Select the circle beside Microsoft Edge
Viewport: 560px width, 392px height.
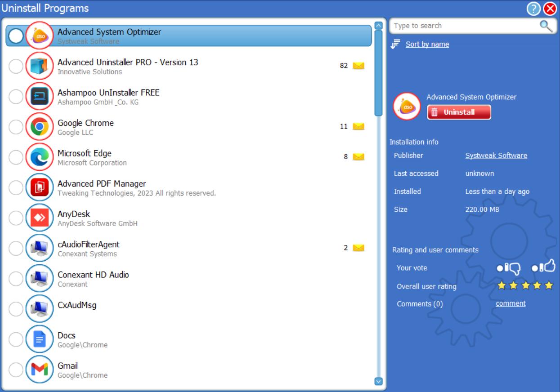click(x=16, y=156)
